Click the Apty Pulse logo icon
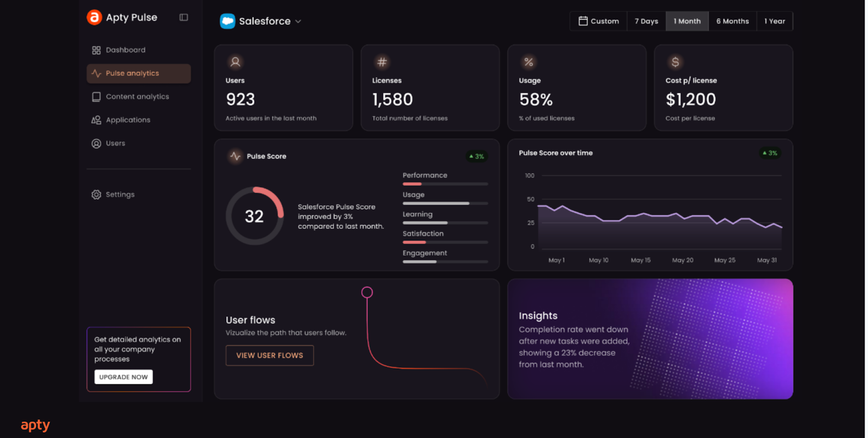This screenshot has width=868, height=438. [94, 17]
